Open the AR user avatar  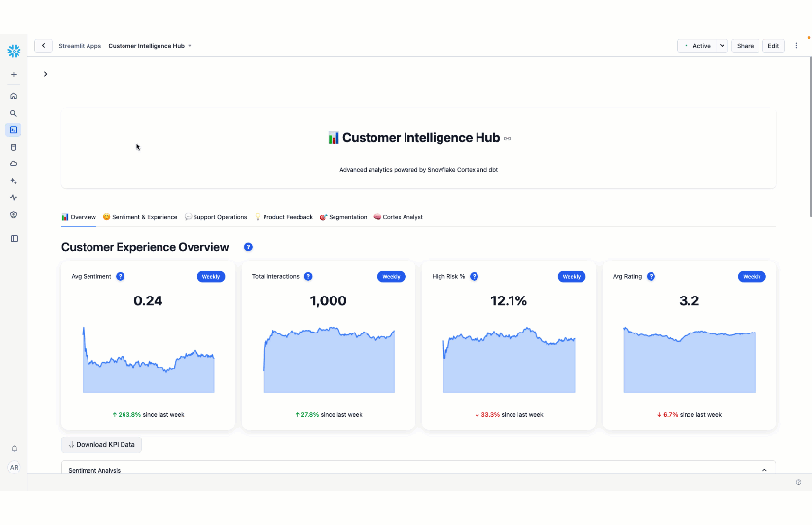(14, 467)
